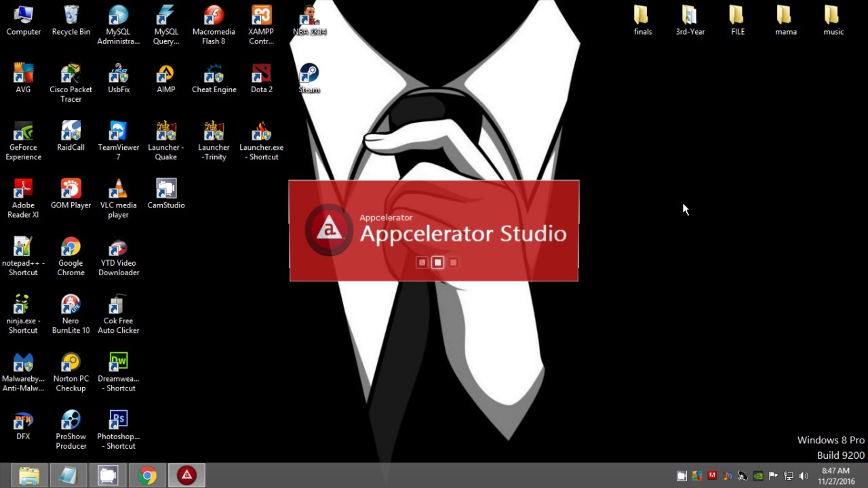Open the Computer desktop icon
Image resolution: width=868 pixels, height=488 pixels.
coord(24,20)
